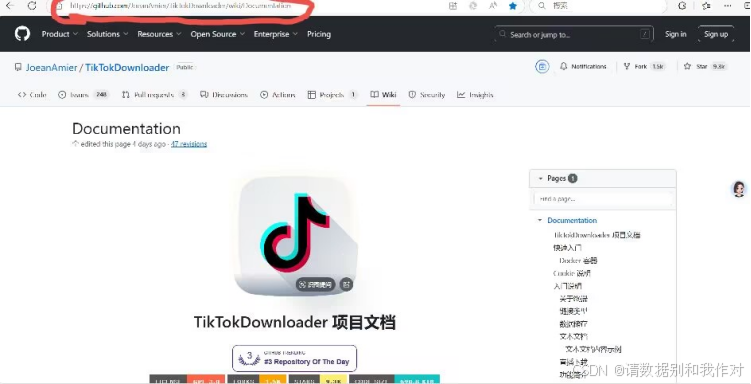Collapse the Pages panel arrow
The width and height of the screenshot is (751, 384).
(x=541, y=179)
